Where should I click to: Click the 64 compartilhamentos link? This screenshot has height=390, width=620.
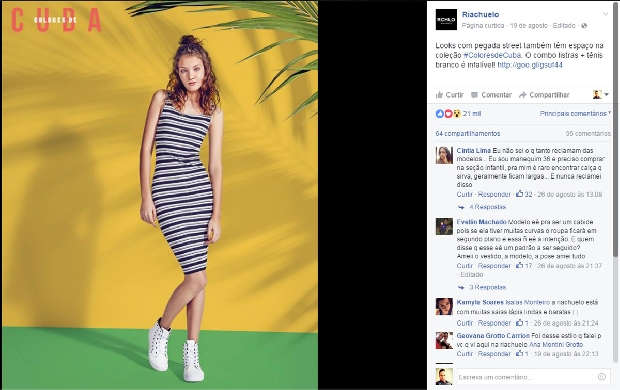pyautogui.click(x=468, y=134)
